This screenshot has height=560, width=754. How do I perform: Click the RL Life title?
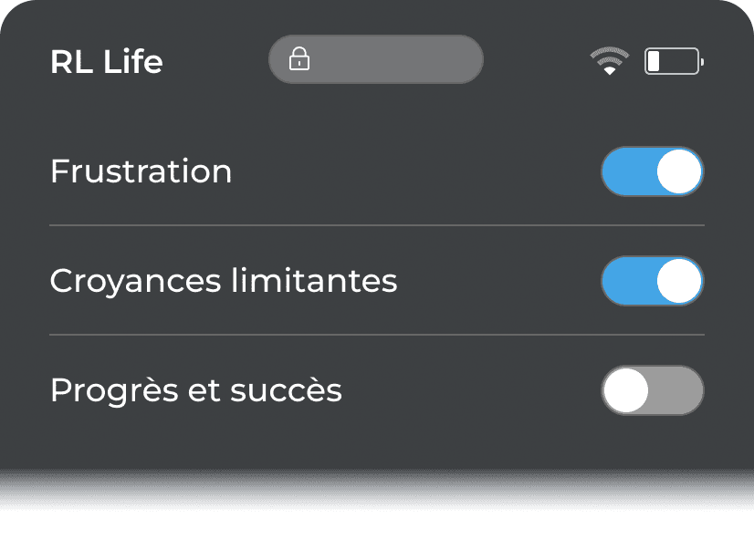point(106,62)
